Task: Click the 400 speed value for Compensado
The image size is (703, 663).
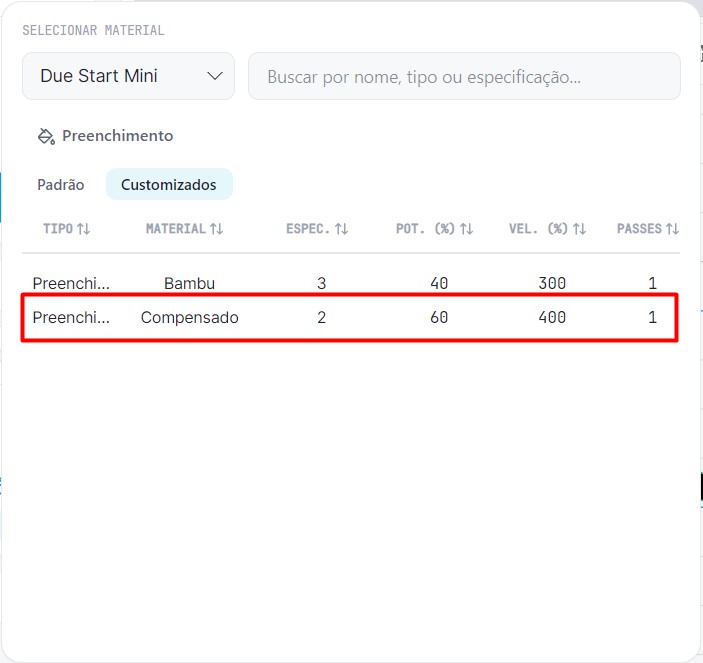Action: [x=552, y=317]
